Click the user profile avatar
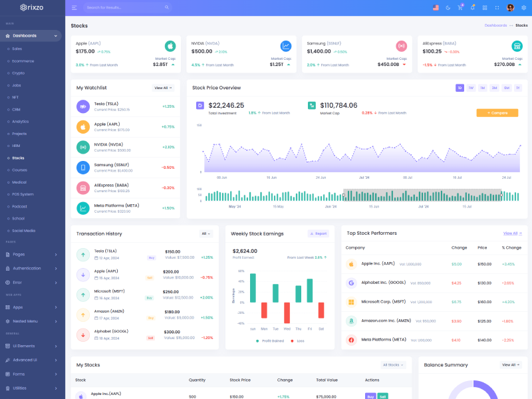 510,7
